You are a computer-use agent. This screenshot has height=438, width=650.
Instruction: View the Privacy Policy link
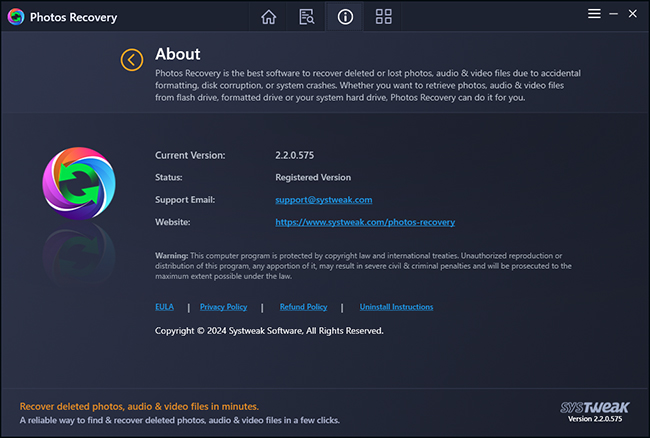pos(223,307)
